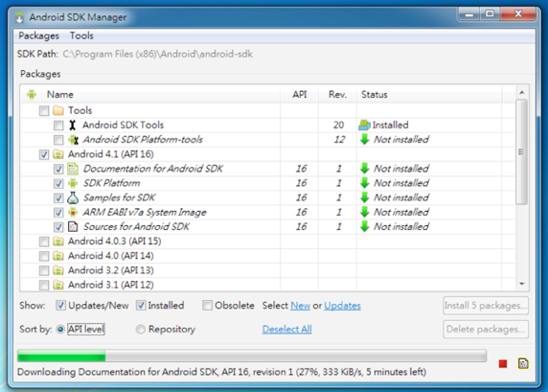548x392 pixels.
Task: Open the log window icon at bottom right
Action: coord(523,363)
